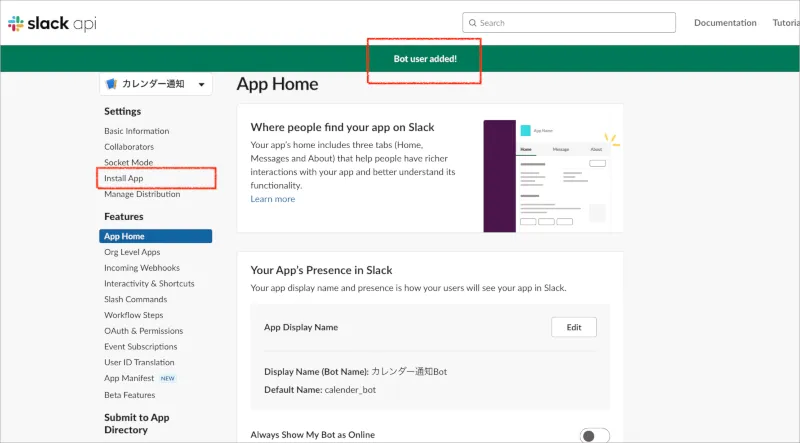Open Incoming Webhooks feature
The height and width of the screenshot is (443, 800).
point(142,268)
